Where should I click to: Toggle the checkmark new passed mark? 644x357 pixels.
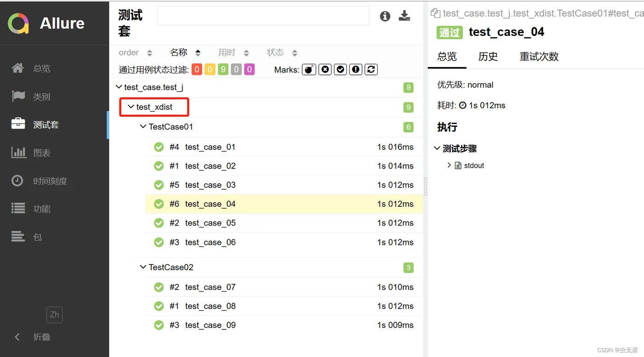coord(340,69)
